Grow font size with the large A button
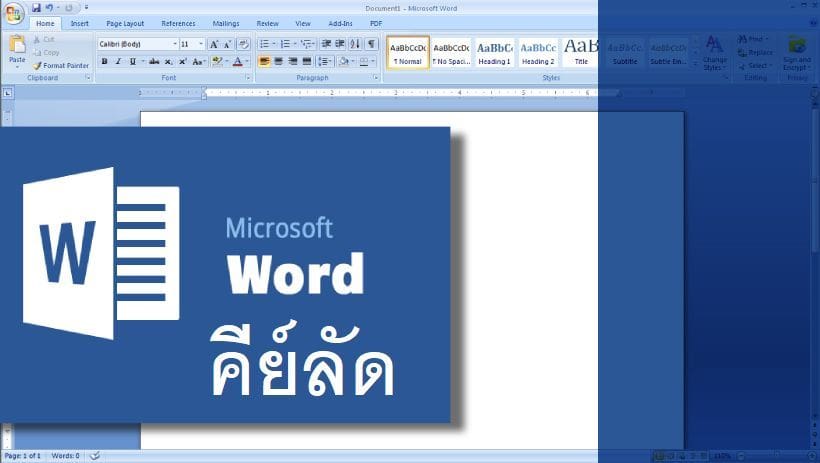 click(213, 44)
